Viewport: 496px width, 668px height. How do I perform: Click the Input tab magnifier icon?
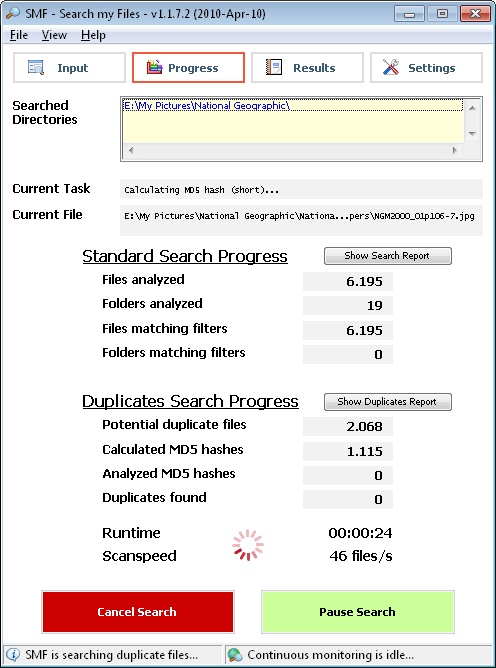(36, 67)
